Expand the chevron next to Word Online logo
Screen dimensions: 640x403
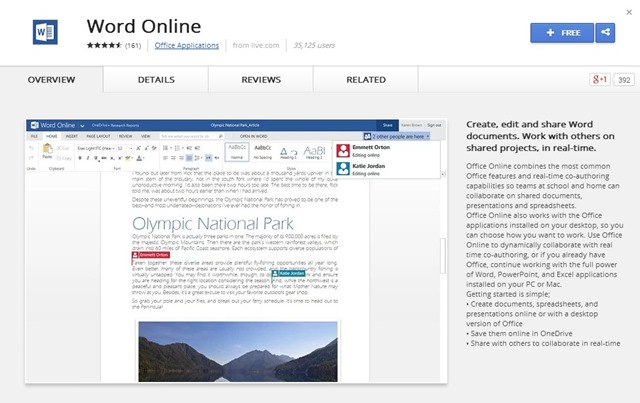(82, 126)
